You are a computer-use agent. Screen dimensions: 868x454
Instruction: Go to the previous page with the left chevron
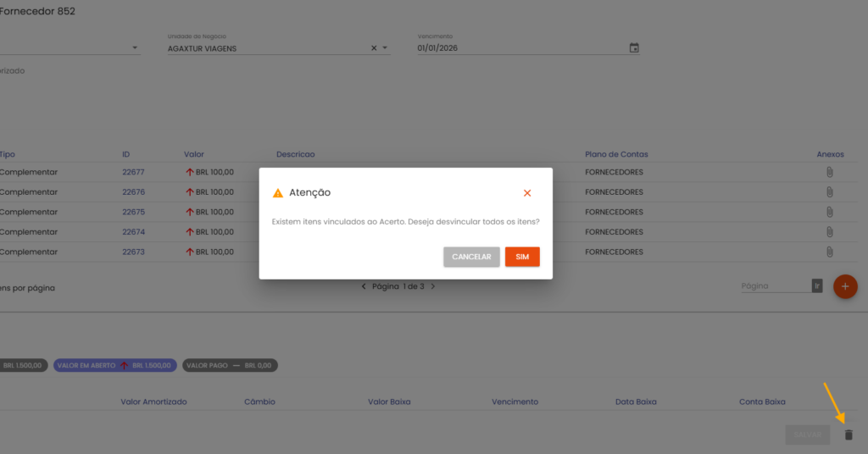364,286
